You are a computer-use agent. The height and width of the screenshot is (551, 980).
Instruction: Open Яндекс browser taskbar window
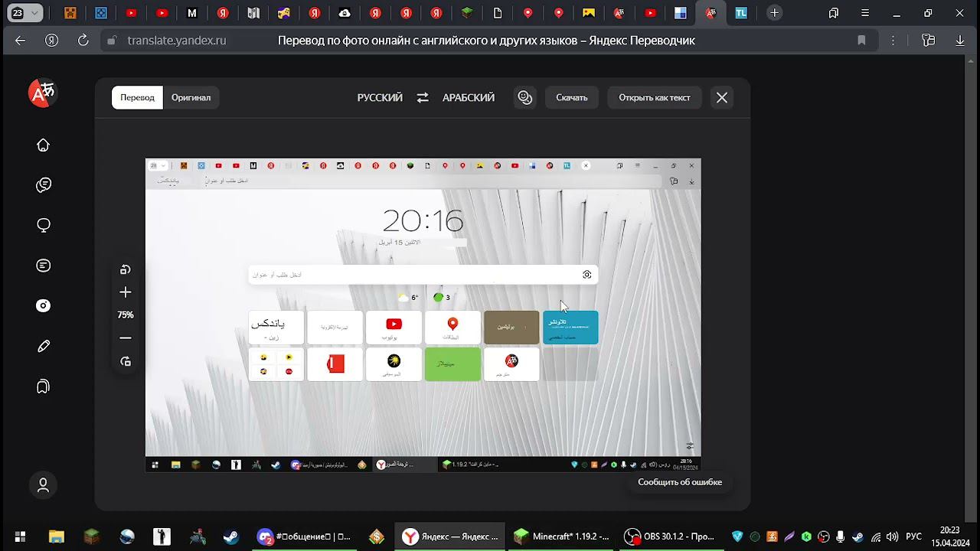point(450,536)
